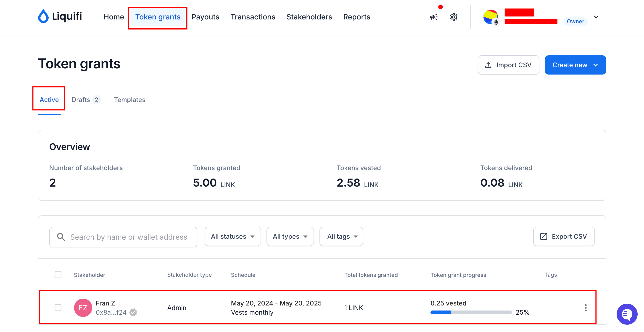The width and height of the screenshot is (644, 332).
Task: Open the Create new dropdown
Action: pos(575,65)
